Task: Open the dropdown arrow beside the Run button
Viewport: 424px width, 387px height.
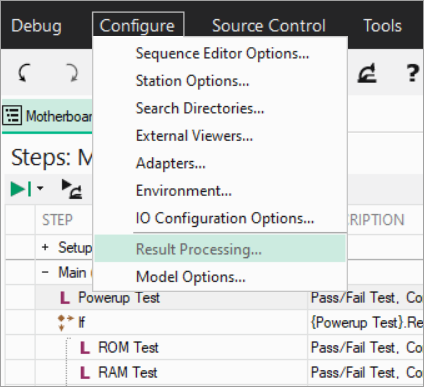Action: pos(40,188)
